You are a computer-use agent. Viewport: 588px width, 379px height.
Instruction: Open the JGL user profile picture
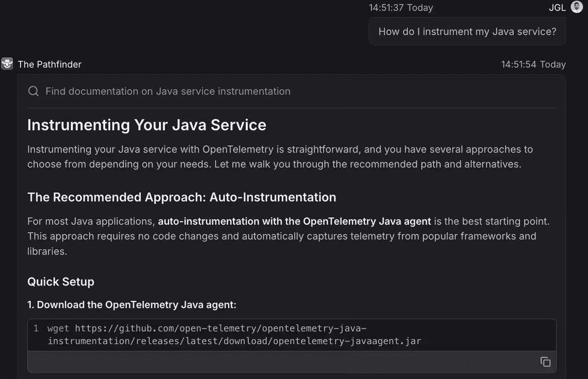576,7
